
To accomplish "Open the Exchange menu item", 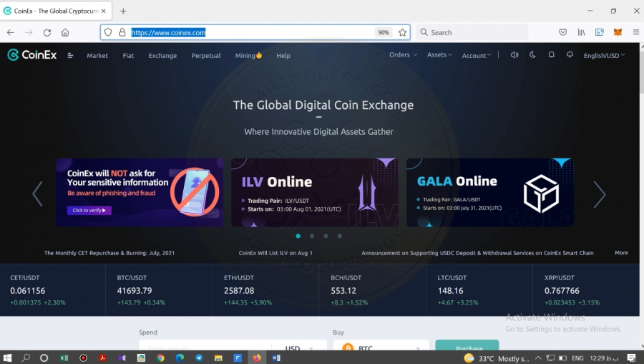I will pyautogui.click(x=162, y=55).
